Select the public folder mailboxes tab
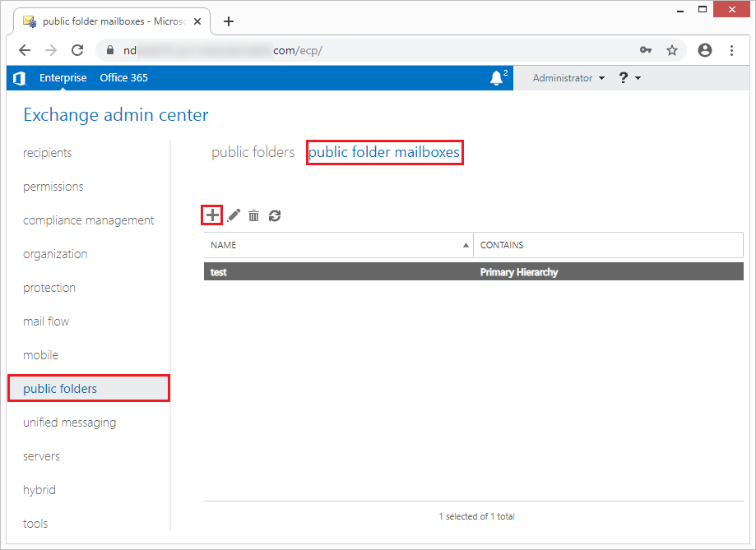 384,152
